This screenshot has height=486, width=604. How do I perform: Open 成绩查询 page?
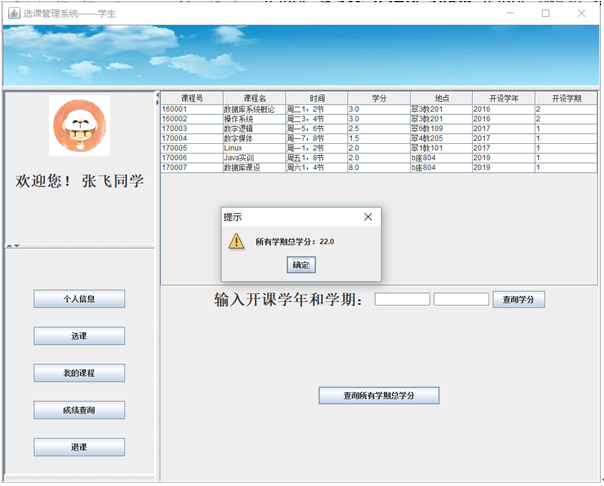point(79,410)
